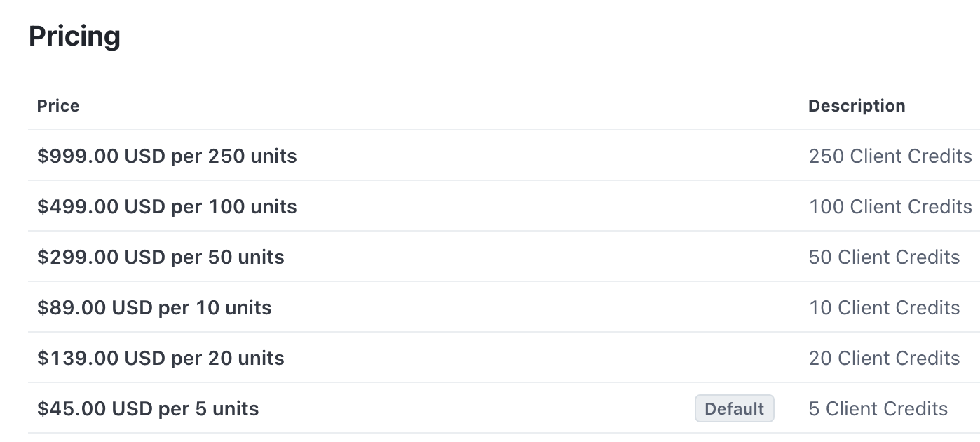Screen dimensions: 980x442
Task: Click the $45.00 amount text
Action: pos(72,408)
